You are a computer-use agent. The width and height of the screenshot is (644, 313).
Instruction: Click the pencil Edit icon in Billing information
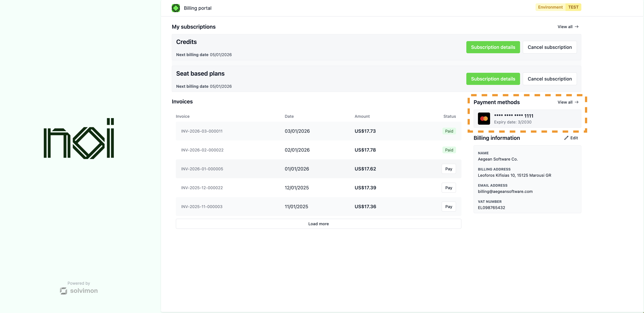[x=566, y=138]
